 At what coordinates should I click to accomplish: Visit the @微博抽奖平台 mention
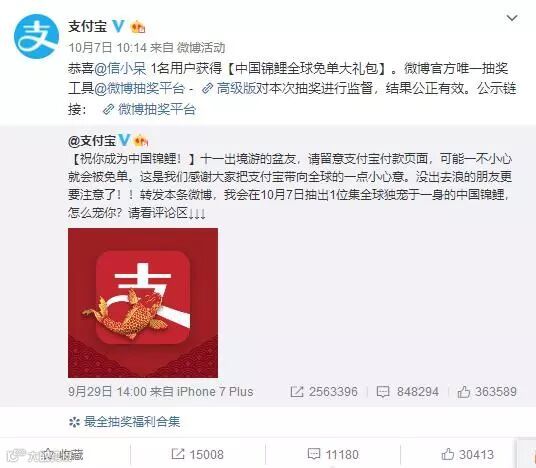(139, 89)
